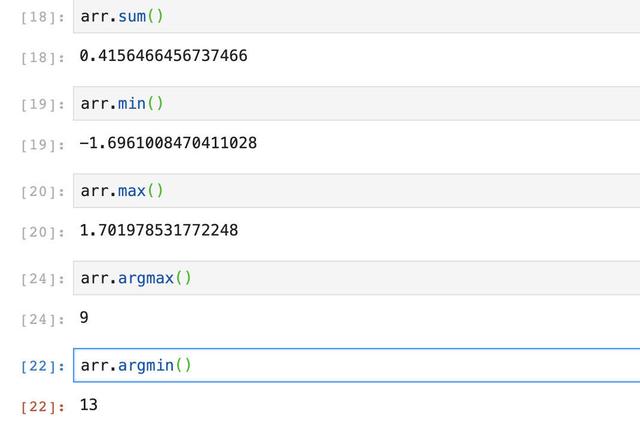Click the red [22] output prompt beside 13
The width and height of the screenshot is (640, 428).
(x=42, y=407)
